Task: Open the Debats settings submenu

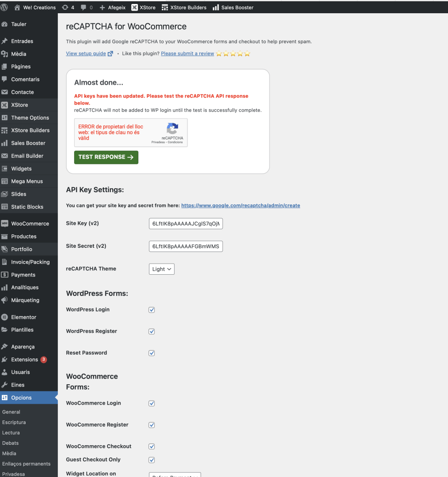Action: [x=10, y=443]
